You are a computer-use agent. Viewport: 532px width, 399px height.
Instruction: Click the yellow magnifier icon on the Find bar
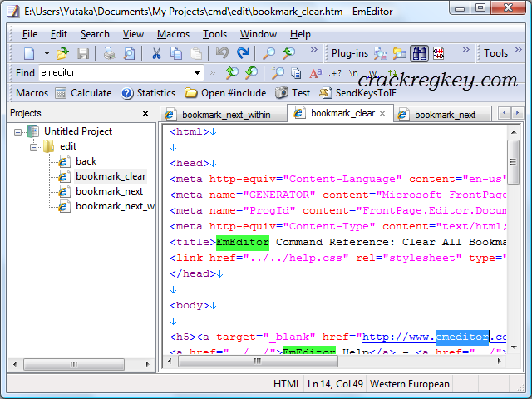click(x=278, y=72)
